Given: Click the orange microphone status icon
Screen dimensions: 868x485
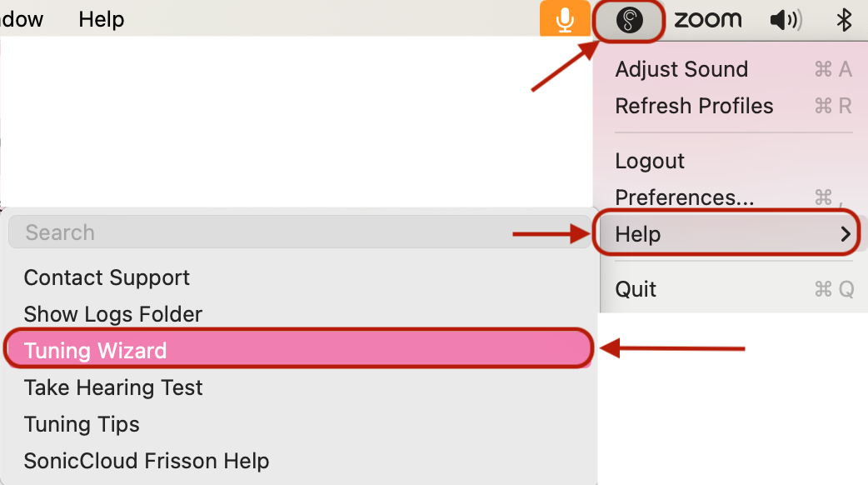Looking at the screenshot, I should coord(565,18).
